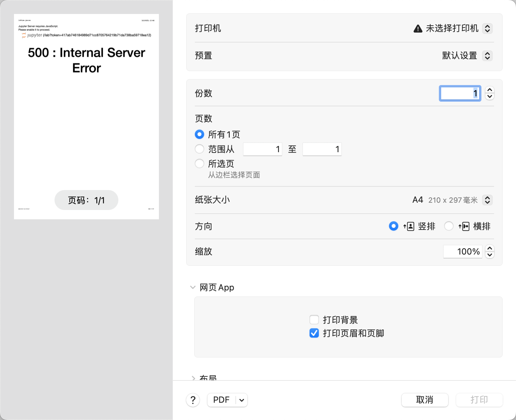Screen dimensions: 516x420
Task: Adjust the scale percentage stepper
Action: [x=489, y=252]
